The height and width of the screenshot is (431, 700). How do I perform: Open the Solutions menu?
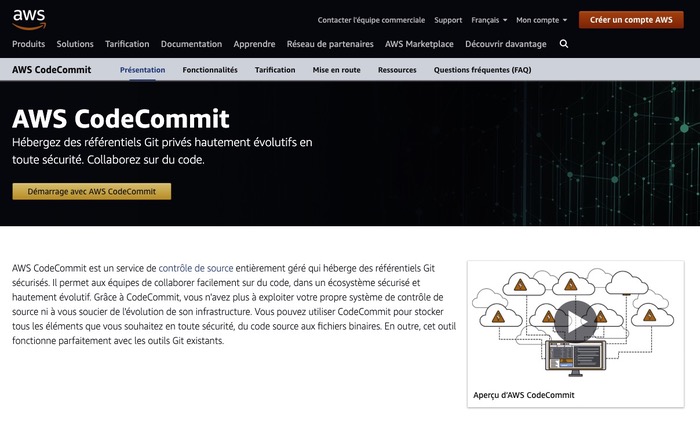pyautogui.click(x=75, y=44)
